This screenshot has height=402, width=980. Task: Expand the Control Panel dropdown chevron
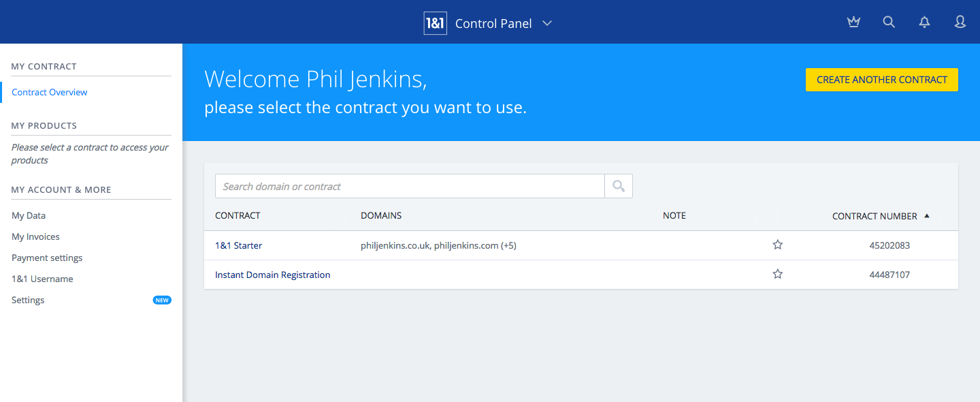coord(547,23)
